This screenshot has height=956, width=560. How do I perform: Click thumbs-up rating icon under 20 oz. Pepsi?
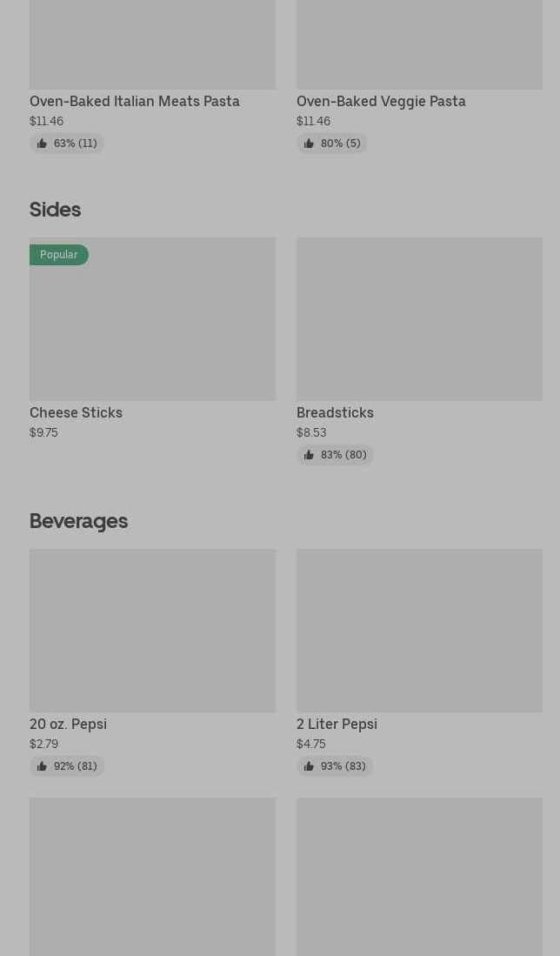pos(42,766)
